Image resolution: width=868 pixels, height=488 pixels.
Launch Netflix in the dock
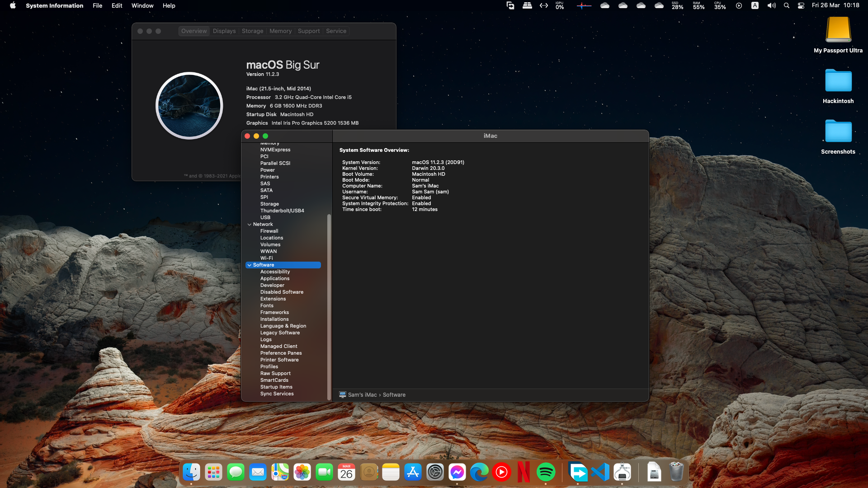(x=524, y=473)
